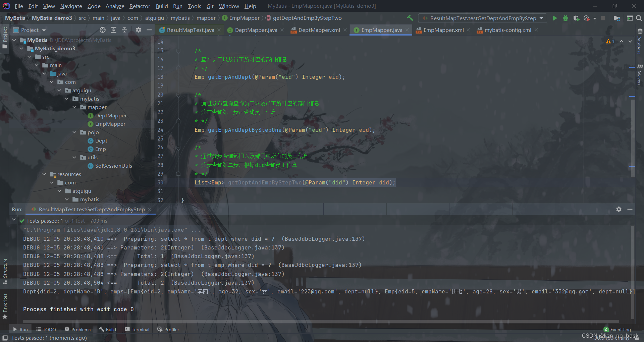644x342 pixels.
Task: Switch to the DeptMapper.xml tab
Action: pos(319,30)
